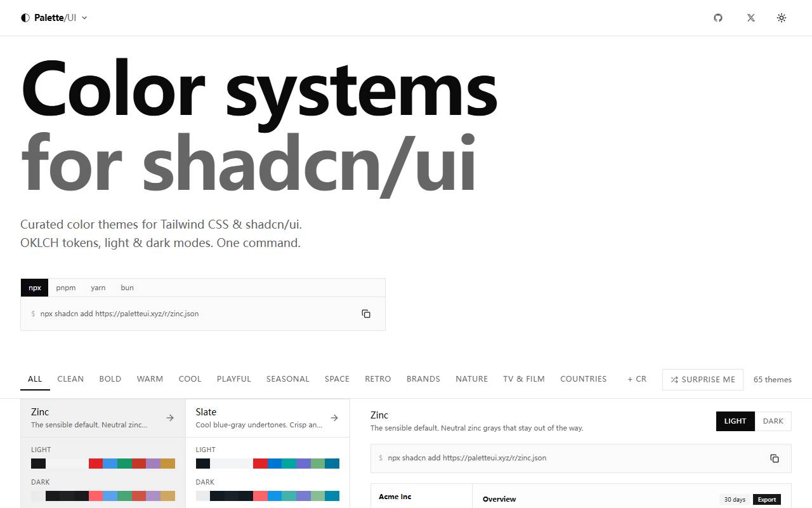
Task: Filter themes by SPACE
Action: pos(337,379)
